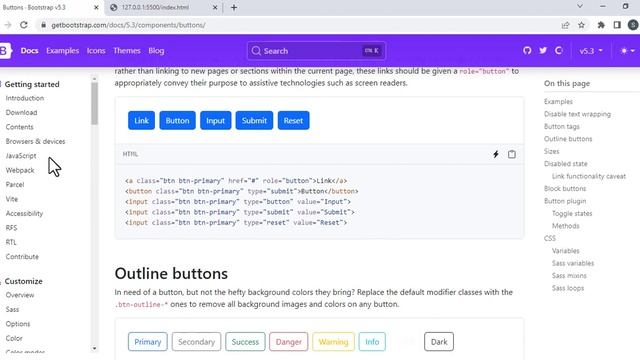Click the Danger outline button
640x360 pixels.
point(289,342)
